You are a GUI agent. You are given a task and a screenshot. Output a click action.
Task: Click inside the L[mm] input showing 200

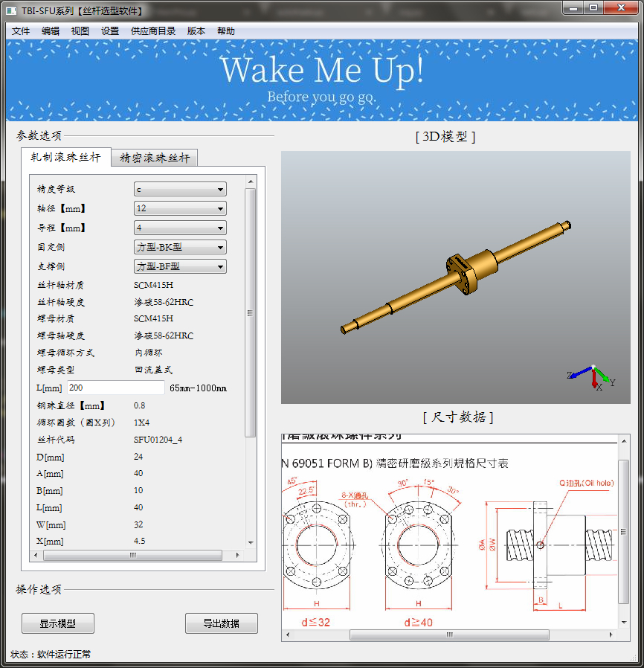[115, 388]
